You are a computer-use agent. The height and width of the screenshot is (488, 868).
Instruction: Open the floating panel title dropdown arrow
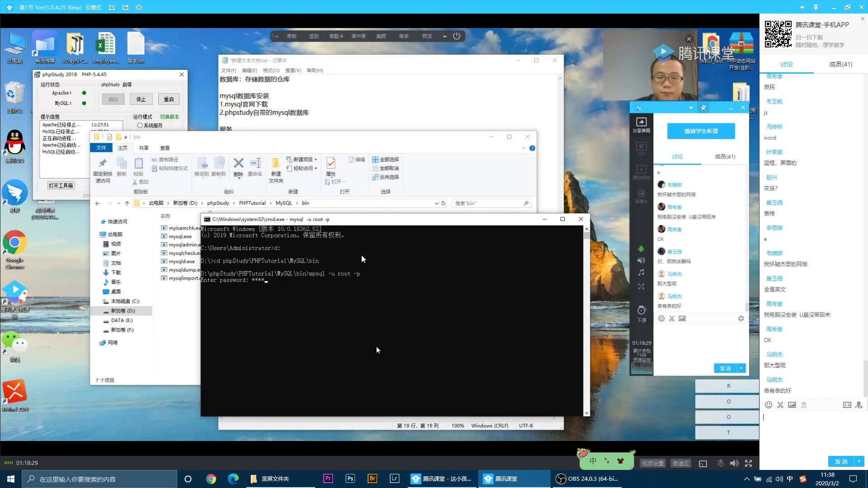point(691,108)
